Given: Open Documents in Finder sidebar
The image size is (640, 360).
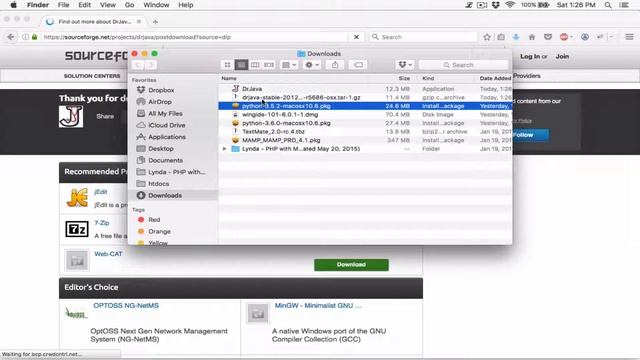Looking at the screenshot, I should pyautogui.click(x=165, y=160).
